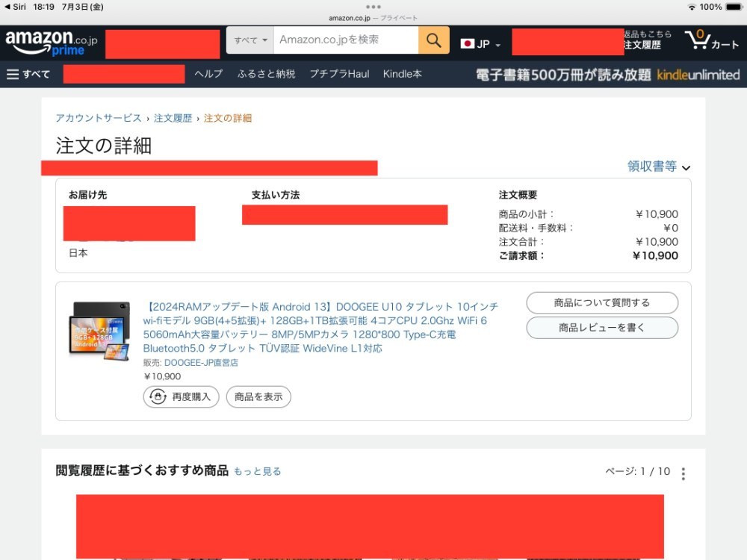Click the kindleunlimited banner
The image size is (747, 560).
click(607, 75)
